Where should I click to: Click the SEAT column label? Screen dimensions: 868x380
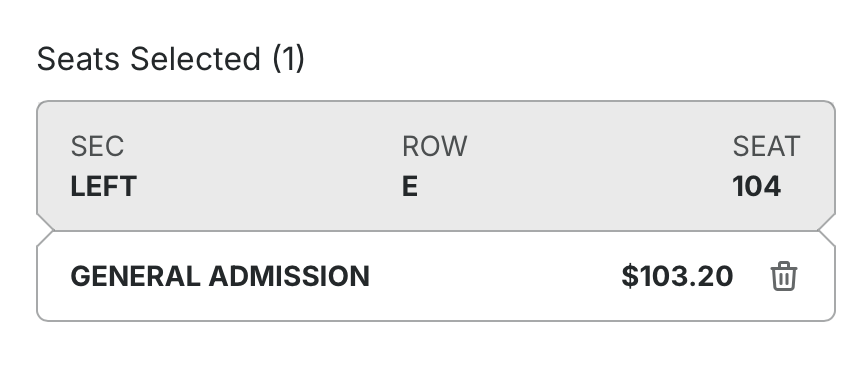[766, 146]
